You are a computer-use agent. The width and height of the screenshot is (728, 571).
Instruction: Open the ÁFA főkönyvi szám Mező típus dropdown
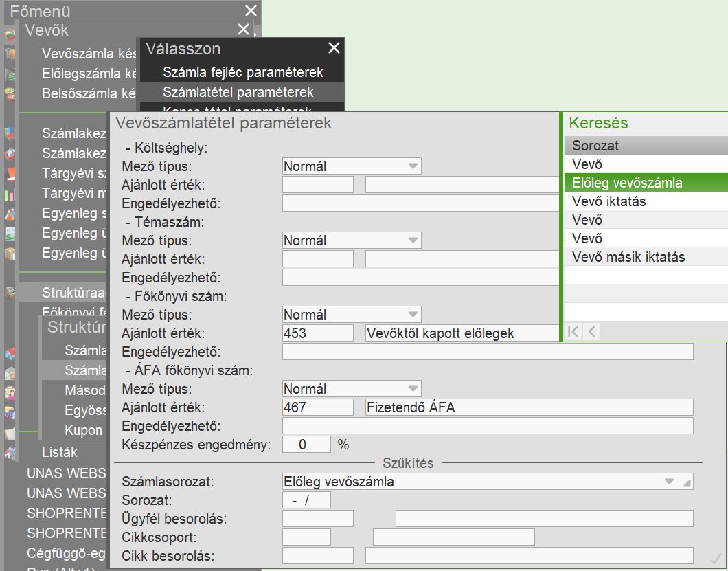point(413,389)
